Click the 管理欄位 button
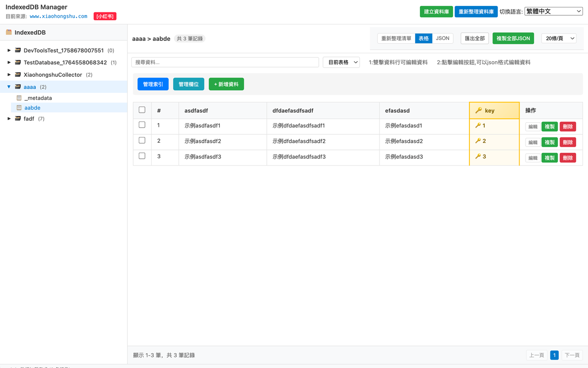The width and height of the screenshot is (588, 368). point(189,84)
